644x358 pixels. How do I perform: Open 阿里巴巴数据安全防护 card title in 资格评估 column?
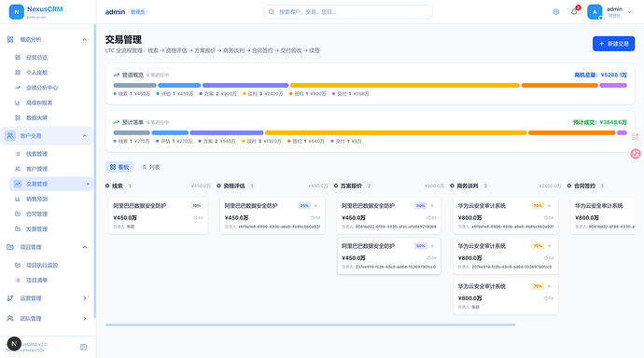tap(251, 206)
